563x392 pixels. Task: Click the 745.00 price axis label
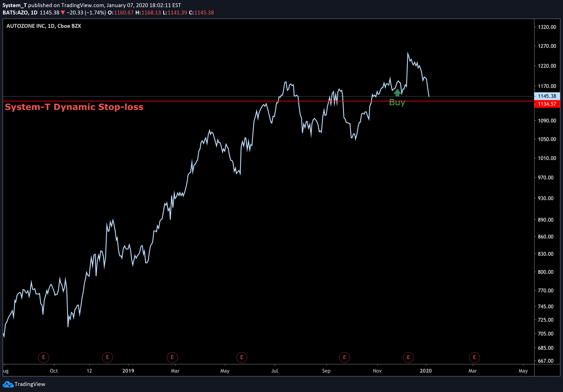546,307
